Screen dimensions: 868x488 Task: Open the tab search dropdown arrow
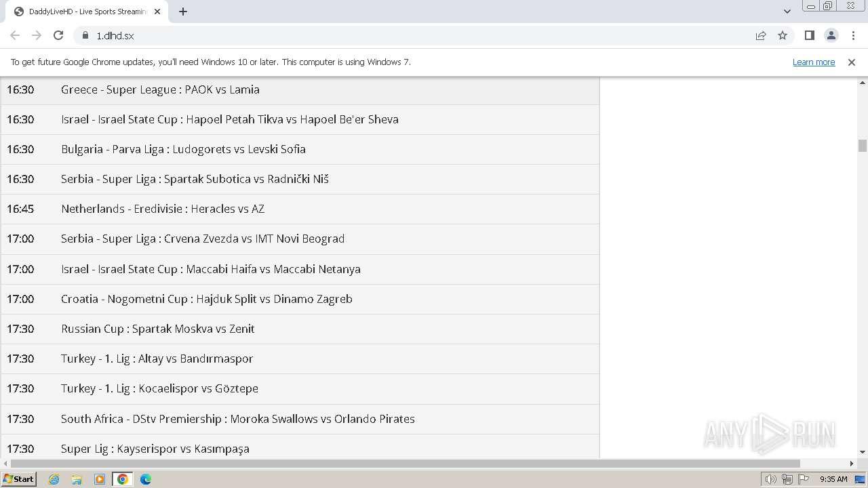point(787,12)
